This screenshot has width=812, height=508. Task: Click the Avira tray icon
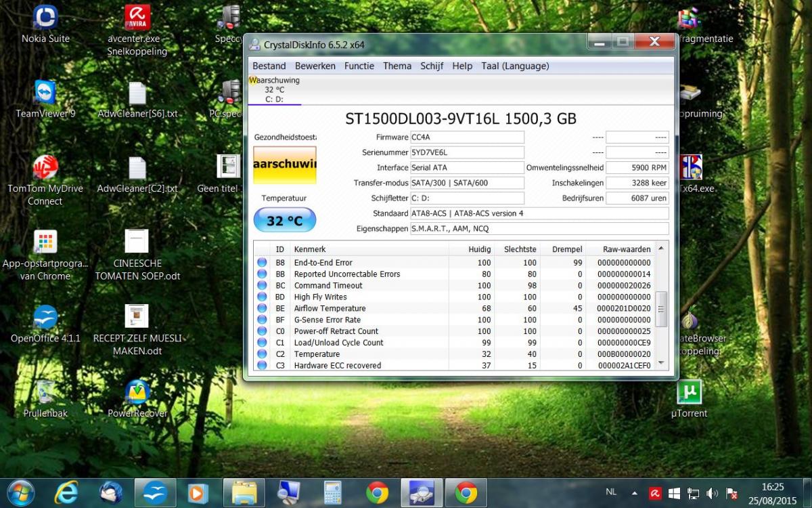point(655,493)
